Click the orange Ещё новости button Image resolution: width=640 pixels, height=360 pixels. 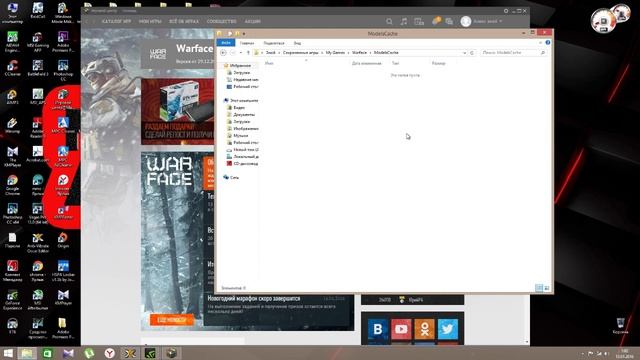click(x=172, y=320)
